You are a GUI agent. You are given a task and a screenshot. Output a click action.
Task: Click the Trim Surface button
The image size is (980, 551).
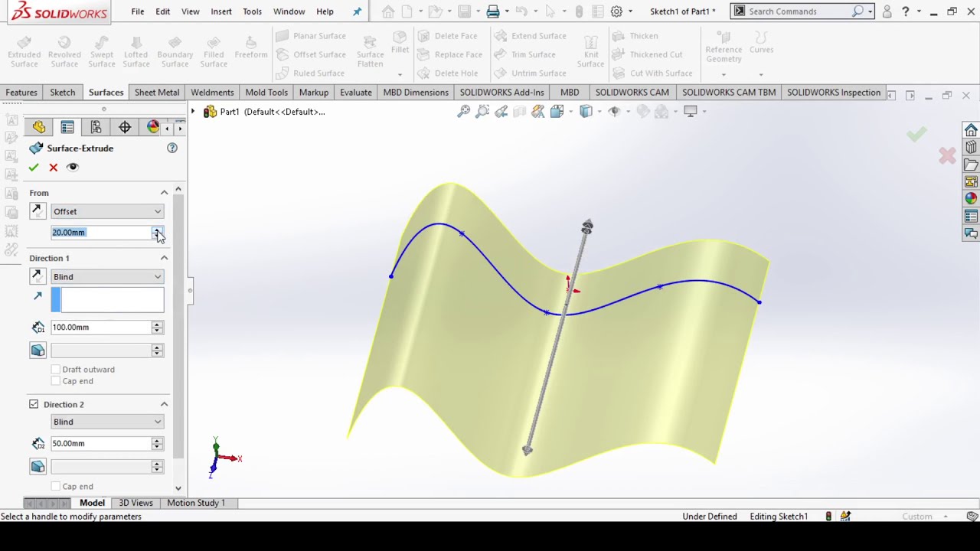[525, 54]
